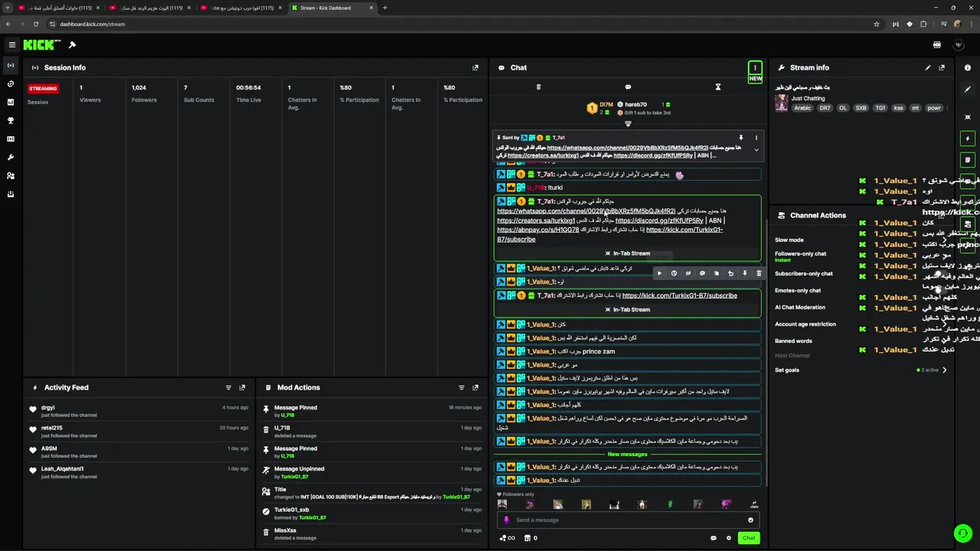Open the kick.com/TurkixG1-B7/subscribe link
980x551 pixels.
(x=680, y=295)
